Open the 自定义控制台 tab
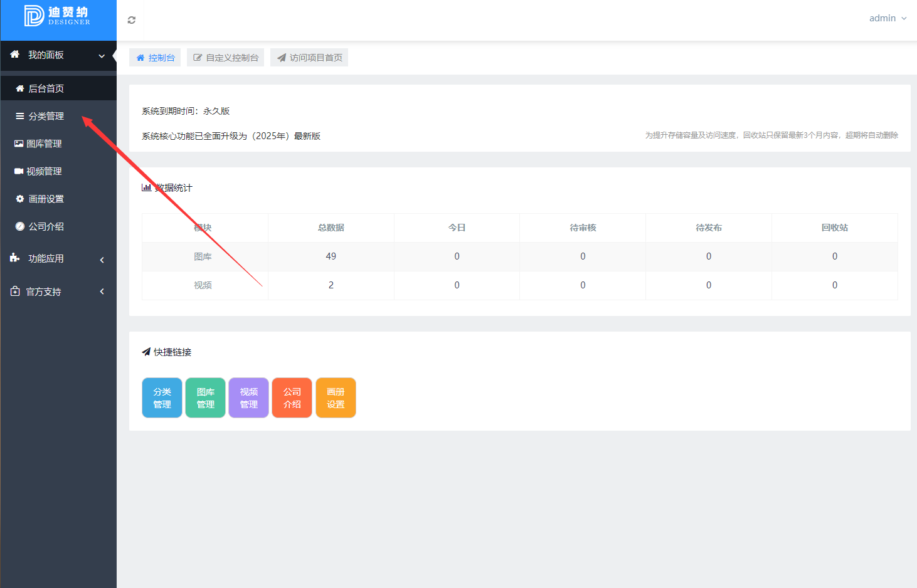Screen dimensions: 917x588 pyautogui.click(x=225, y=58)
